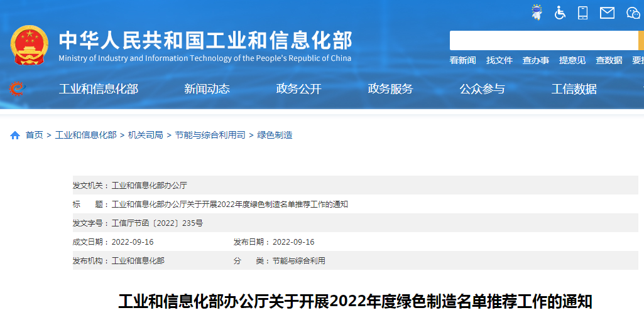Open the WeChat icon

pyautogui.click(x=633, y=13)
